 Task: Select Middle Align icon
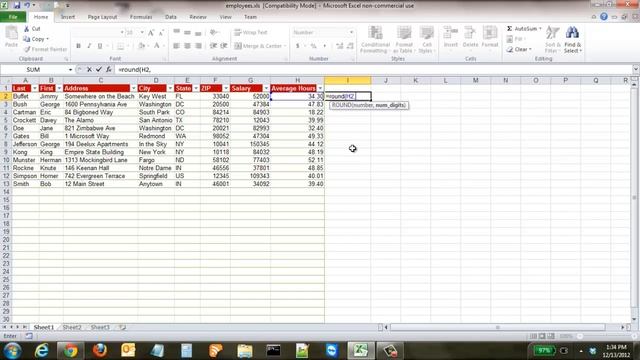coord(187,33)
